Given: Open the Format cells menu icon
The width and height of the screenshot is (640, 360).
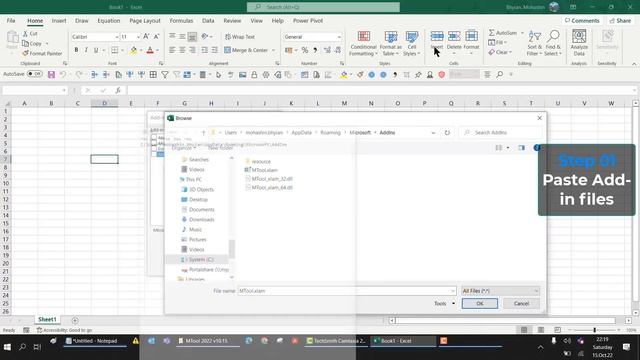Looking at the screenshot, I should pyautogui.click(x=471, y=37).
